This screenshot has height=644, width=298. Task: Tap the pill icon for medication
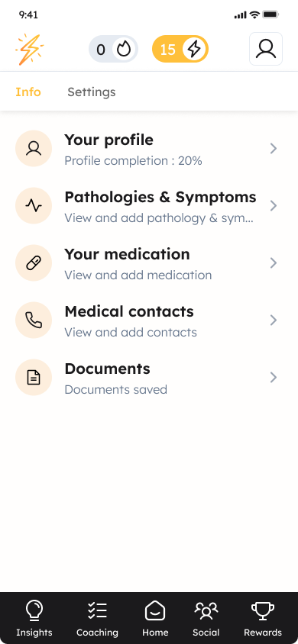(x=34, y=262)
